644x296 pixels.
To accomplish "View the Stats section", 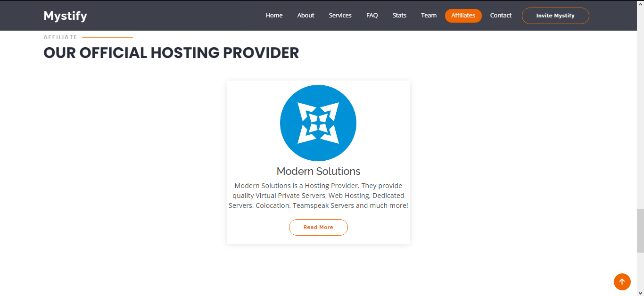I will point(399,16).
